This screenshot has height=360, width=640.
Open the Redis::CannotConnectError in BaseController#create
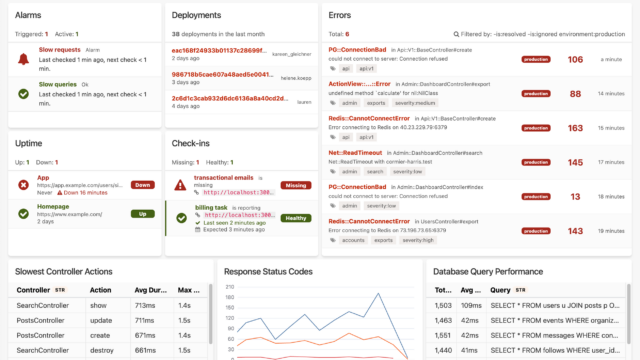(369, 118)
